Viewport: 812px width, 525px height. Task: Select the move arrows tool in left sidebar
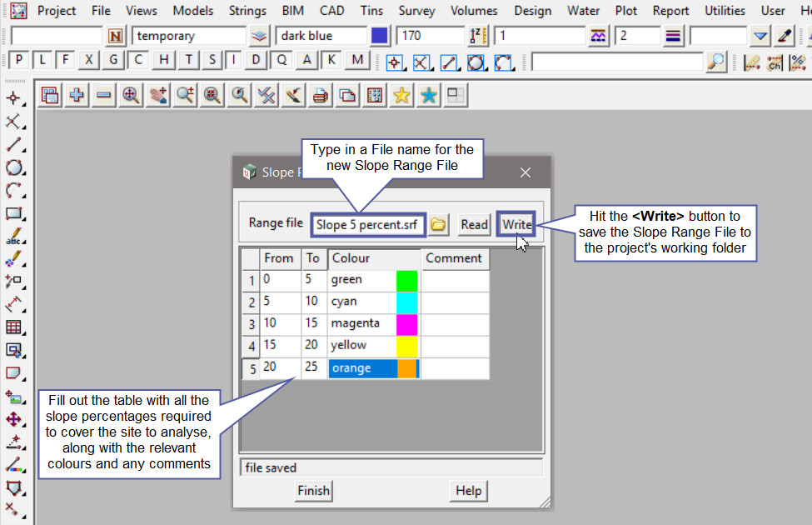[14, 419]
